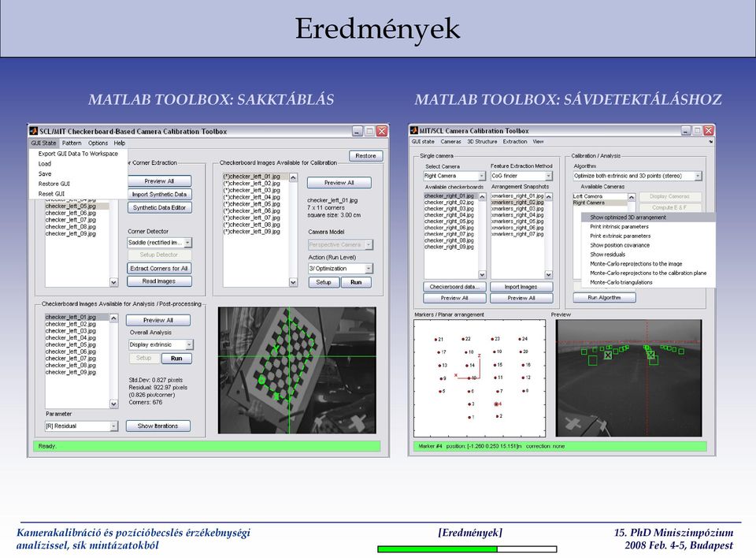The width and height of the screenshot is (756, 558).
Task: Expand the CoG finder method dropdown
Action: pyautogui.click(x=548, y=177)
